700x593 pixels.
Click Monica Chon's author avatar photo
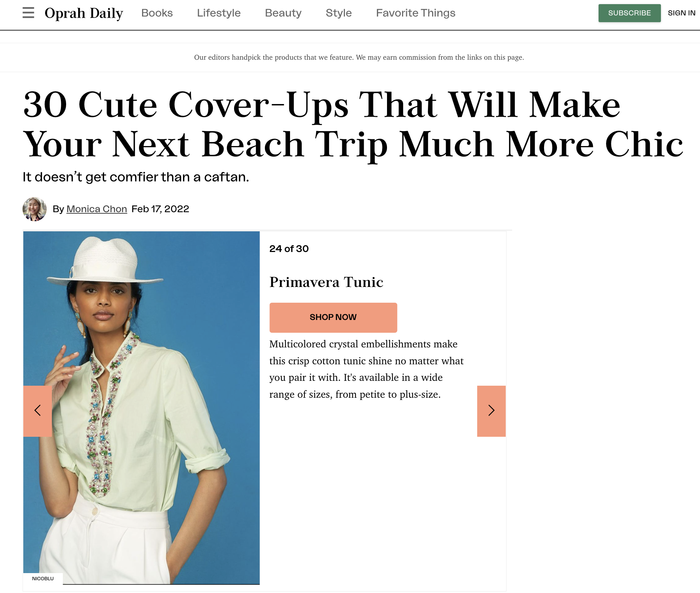point(35,209)
